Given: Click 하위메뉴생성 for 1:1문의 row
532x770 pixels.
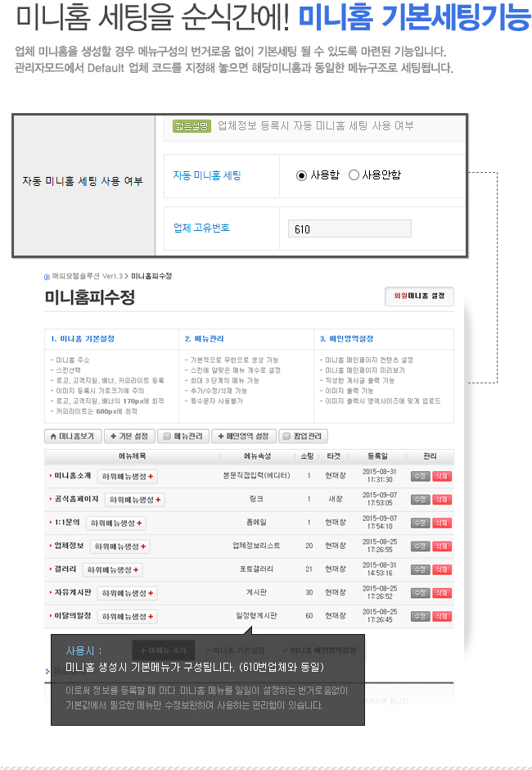Looking at the screenshot, I should [x=116, y=523].
